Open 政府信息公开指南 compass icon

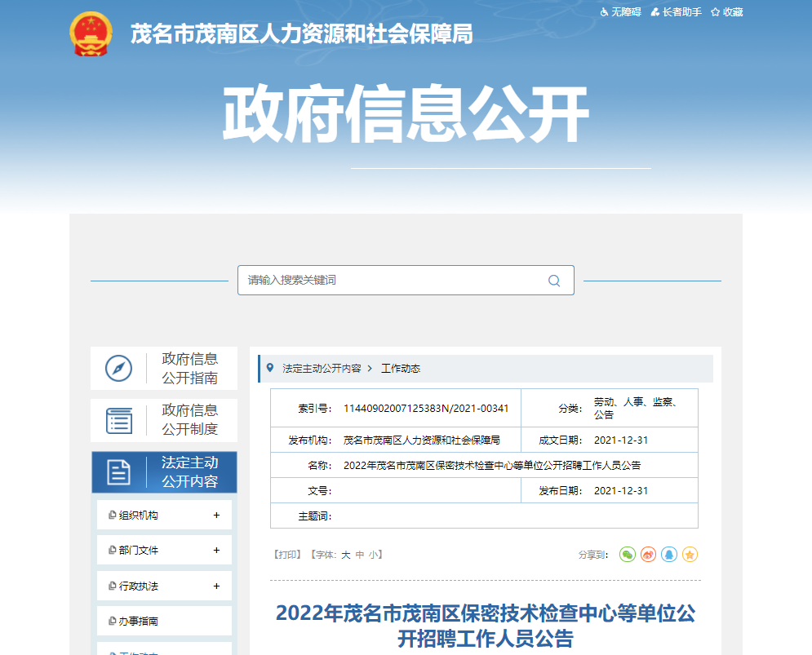tap(118, 368)
